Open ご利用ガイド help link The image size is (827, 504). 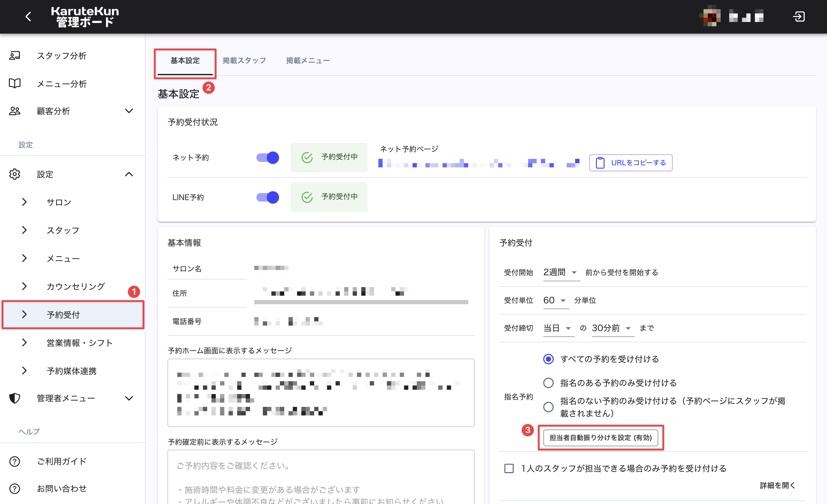point(62,461)
